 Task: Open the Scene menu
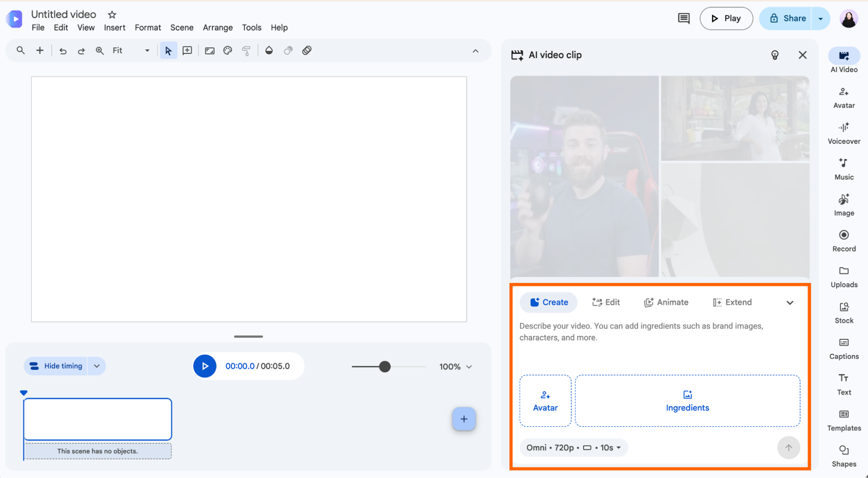pyautogui.click(x=182, y=27)
